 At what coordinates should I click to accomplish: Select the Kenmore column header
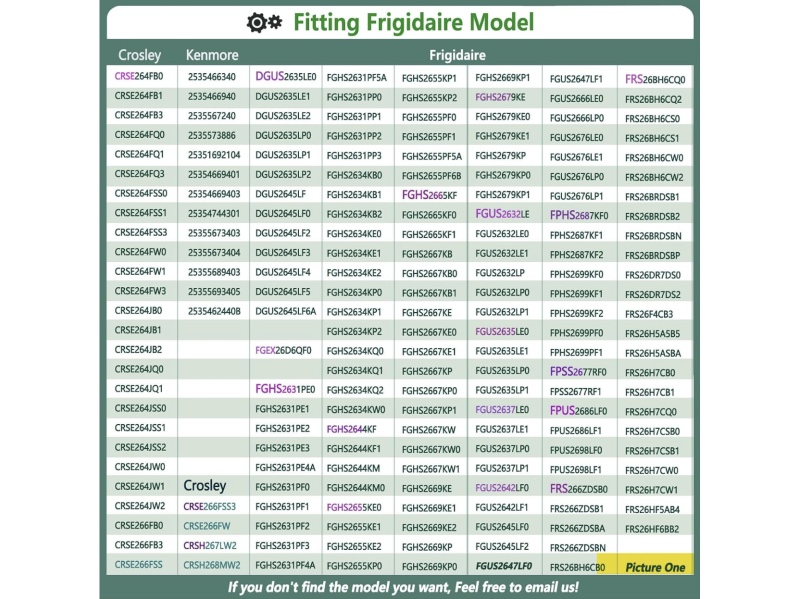[212, 55]
